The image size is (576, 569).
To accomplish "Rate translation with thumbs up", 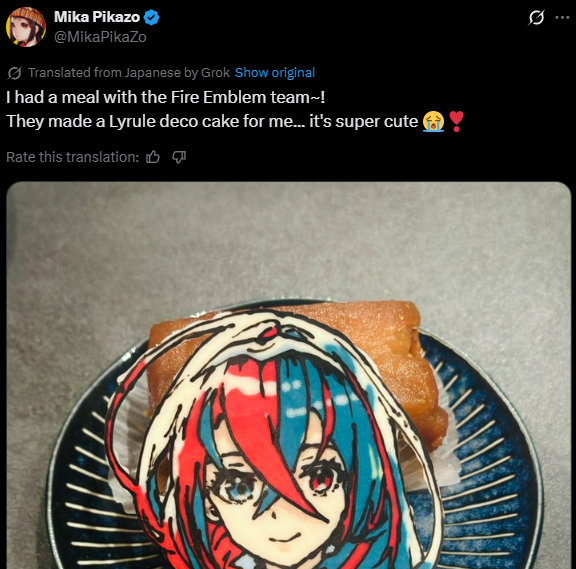I will [153, 157].
